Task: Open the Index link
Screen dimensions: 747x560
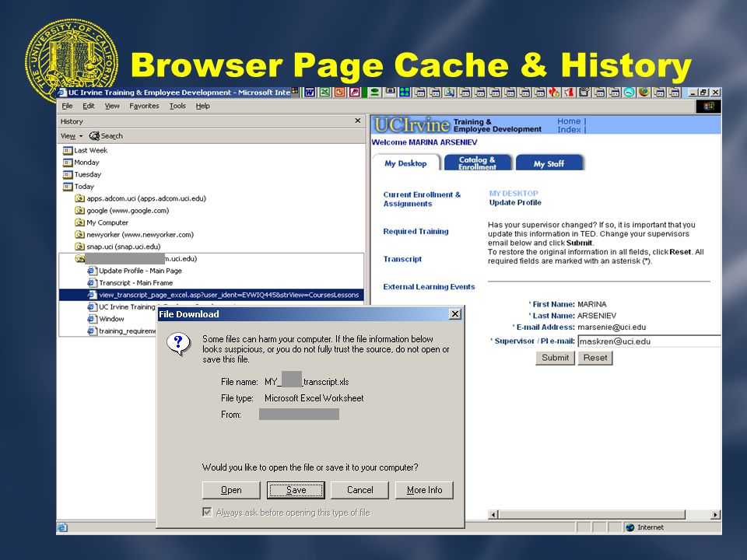Action: (x=569, y=130)
